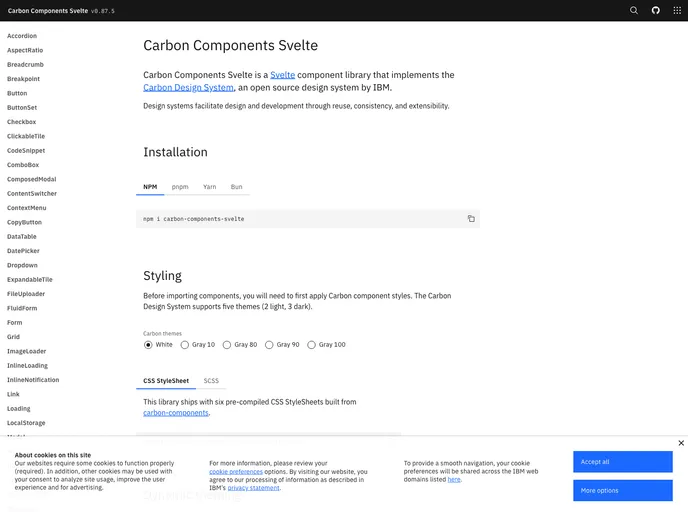Go to DataTable in sidebar
688x512 pixels.
(x=22, y=236)
